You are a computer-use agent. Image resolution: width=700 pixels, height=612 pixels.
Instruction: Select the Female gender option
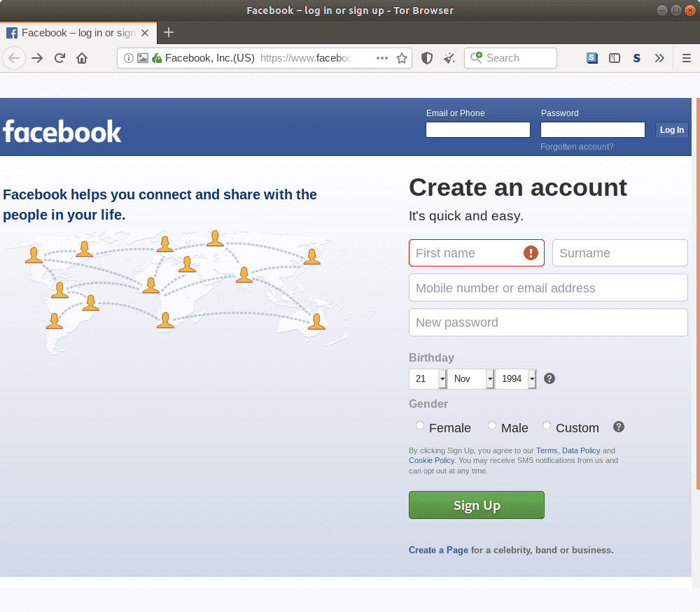(x=420, y=425)
